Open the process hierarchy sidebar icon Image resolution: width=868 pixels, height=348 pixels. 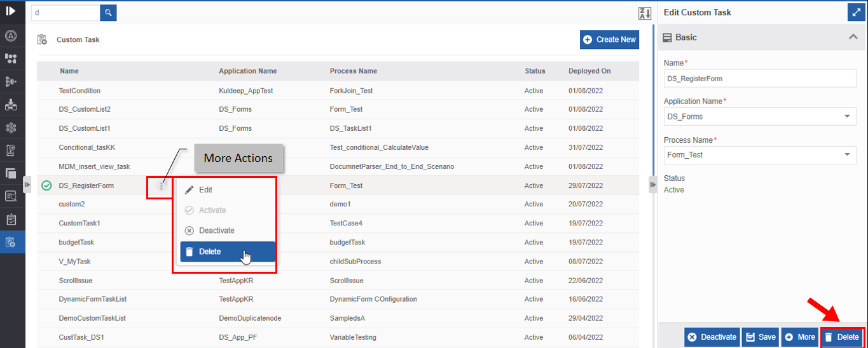11,58
